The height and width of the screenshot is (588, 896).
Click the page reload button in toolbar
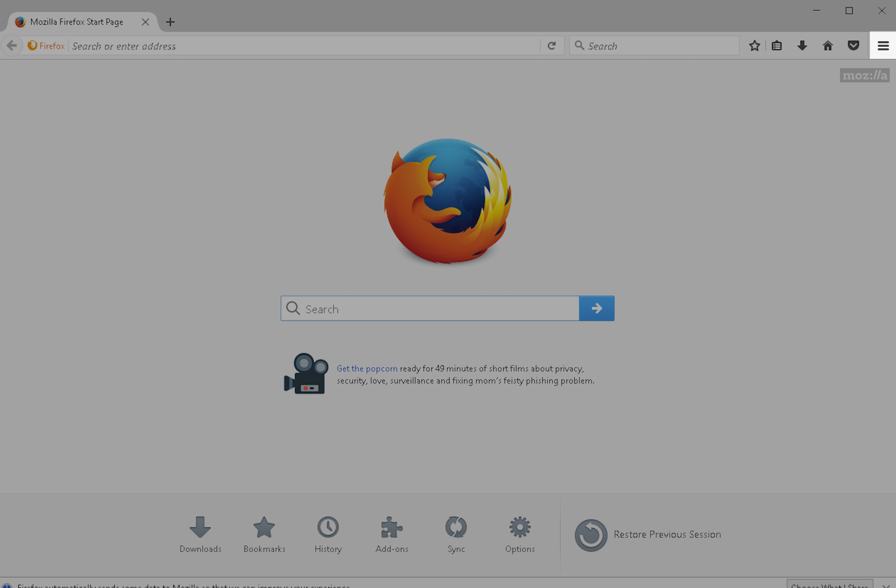click(552, 46)
